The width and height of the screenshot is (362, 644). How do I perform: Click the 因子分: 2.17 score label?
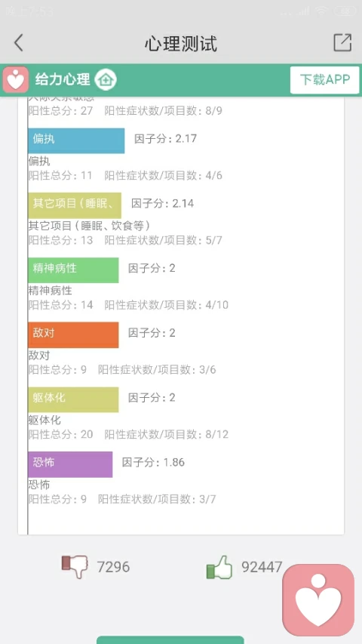pos(166,139)
